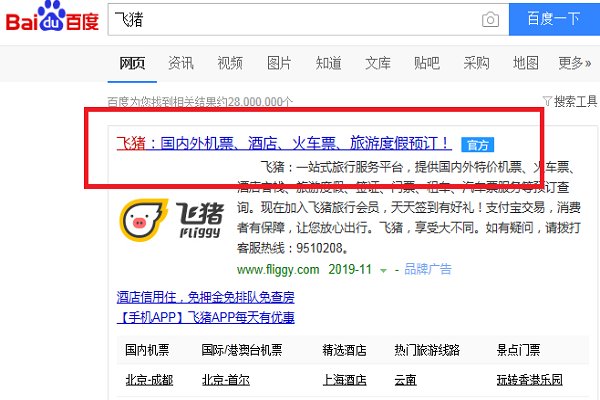Image resolution: width=600 pixels, height=400 pixels.
Task: Expand the 更多 tabs menu
Action: (x=574, y=63)
